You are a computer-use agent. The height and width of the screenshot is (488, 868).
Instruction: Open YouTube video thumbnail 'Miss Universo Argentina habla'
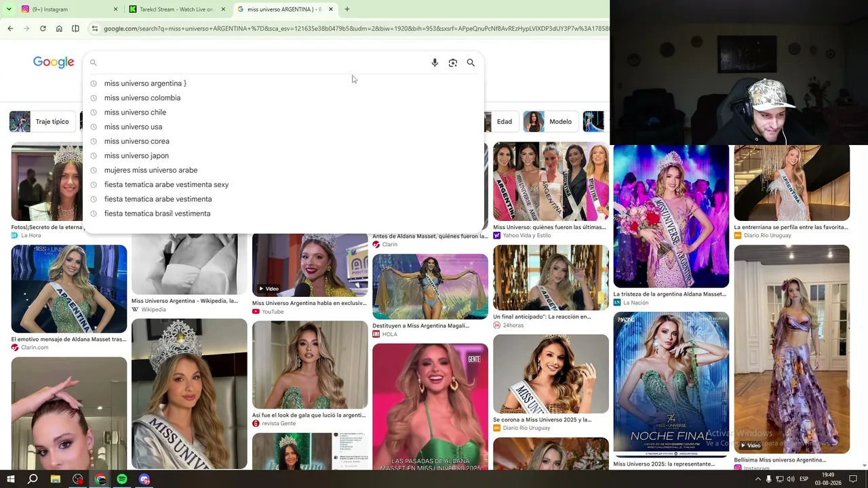(310, 265)
